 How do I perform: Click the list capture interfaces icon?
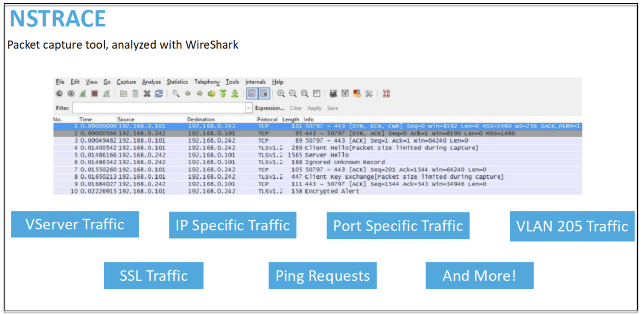click(x=59, y=93)
